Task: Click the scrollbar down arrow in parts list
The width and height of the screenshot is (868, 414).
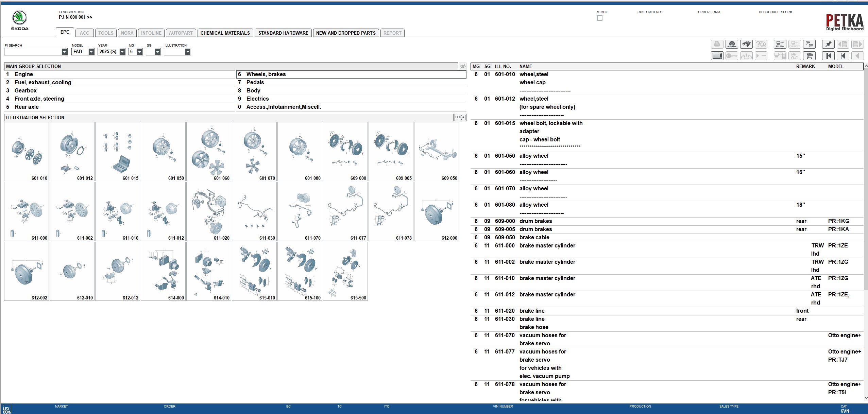Action: click(x=866, y=398)
